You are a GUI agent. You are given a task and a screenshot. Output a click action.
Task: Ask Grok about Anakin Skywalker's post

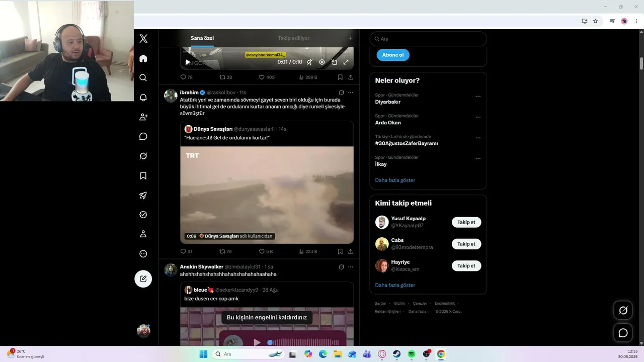341,266
